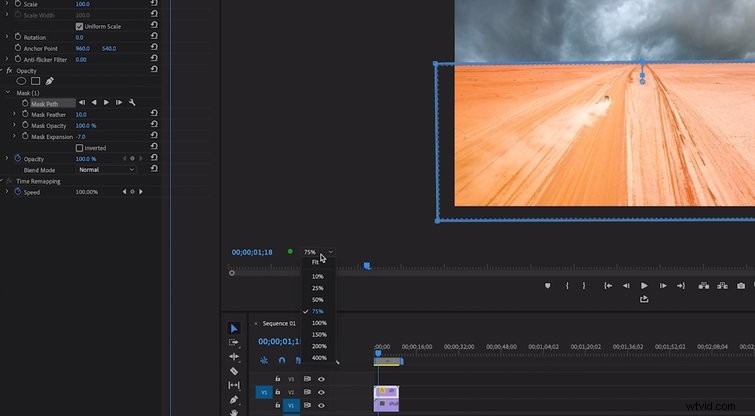Image resolution: width=755 pixels, height=416 pixels.
Task: Expand the Speed property
Action: (x=7, y=192)
